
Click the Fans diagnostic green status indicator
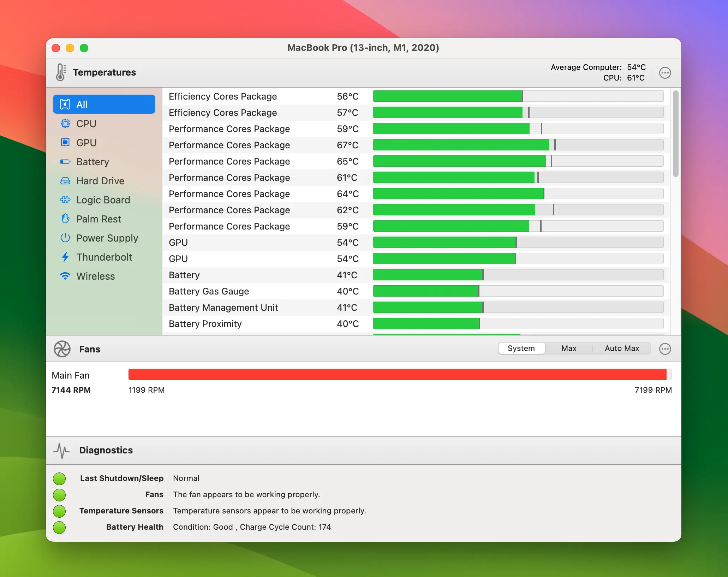(59, 495)
